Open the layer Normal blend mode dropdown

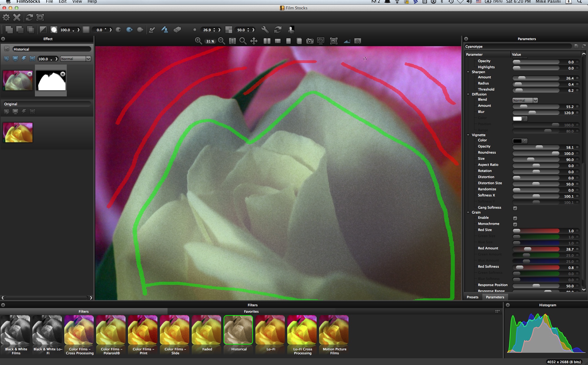(76, 59)
